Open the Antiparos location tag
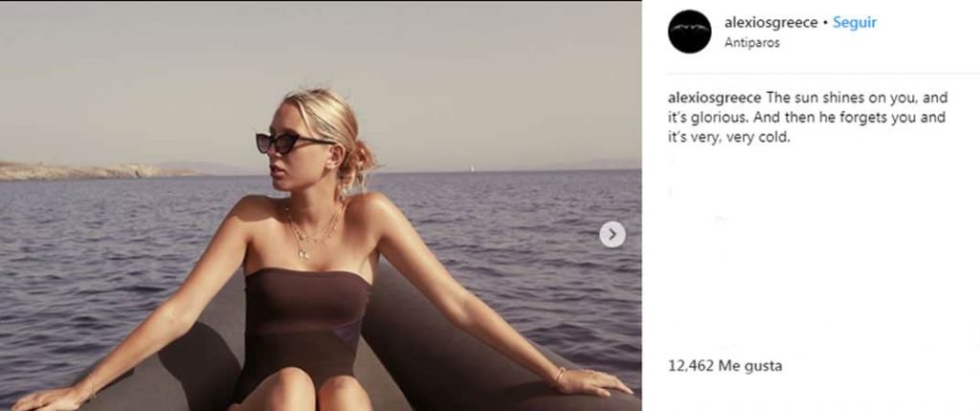Viewport: 980px width, 411px height. tap(752, 43)
